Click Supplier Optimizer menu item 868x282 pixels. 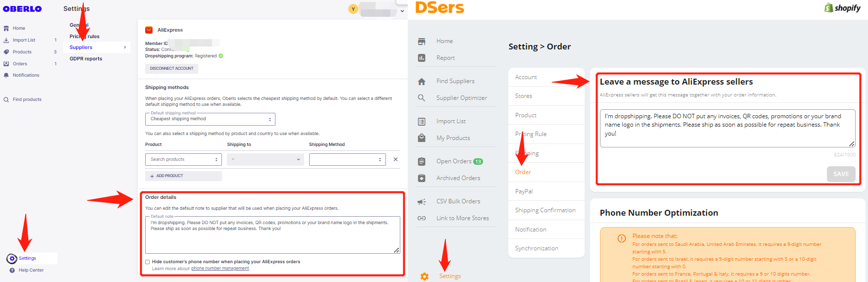462,98
